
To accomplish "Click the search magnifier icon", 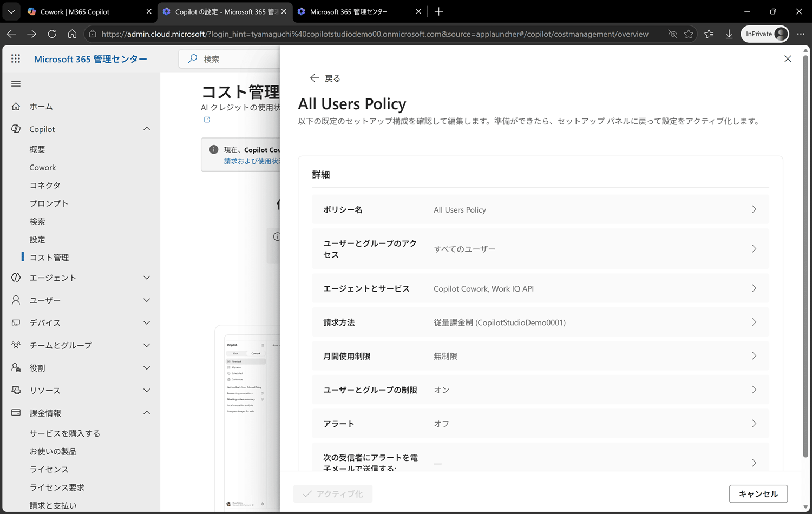I will 192,58.
